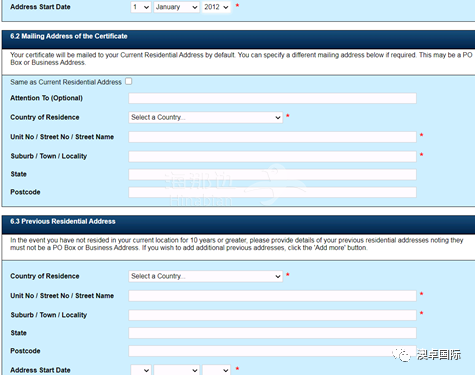Image resolution: width=475 pixels, height=375 pixels.
Task: Click the Same as Current Residential Address label
Action: point(66,82)
